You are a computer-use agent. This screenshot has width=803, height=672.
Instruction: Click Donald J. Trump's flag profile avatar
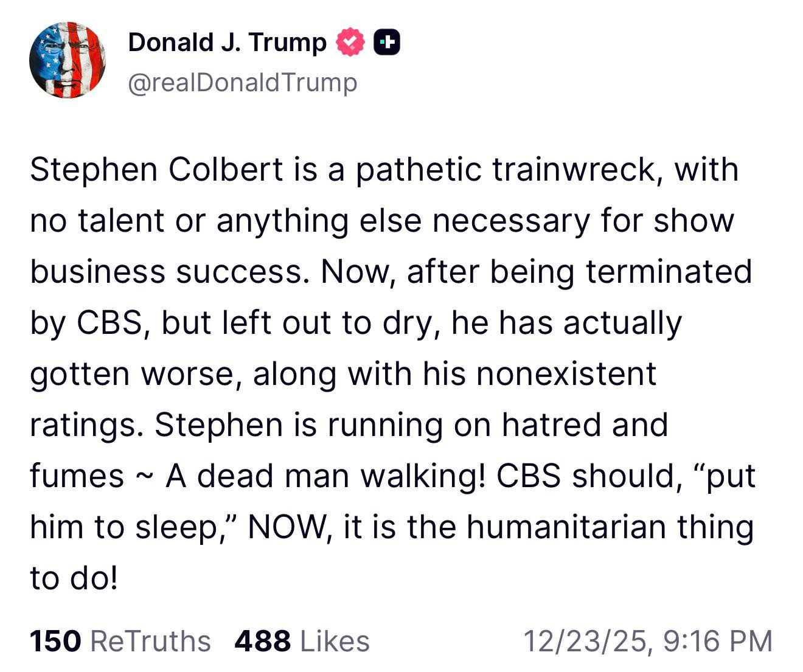coord(68,60)
